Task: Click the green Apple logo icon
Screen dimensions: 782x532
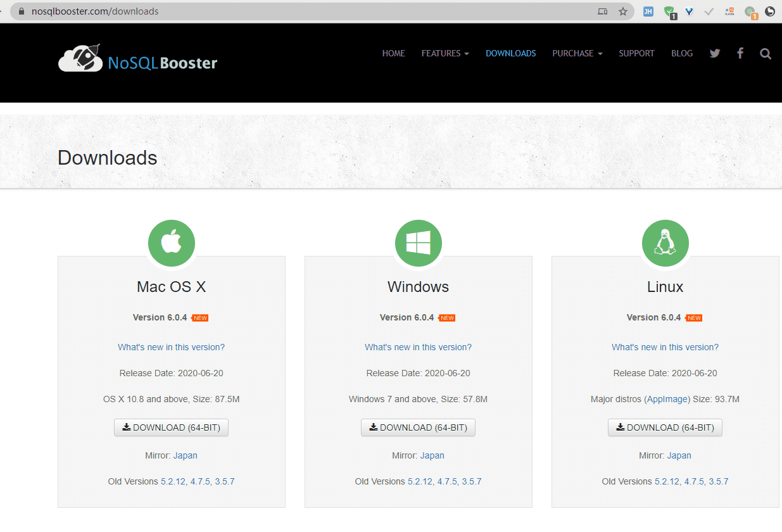Action: pos(172,243)
